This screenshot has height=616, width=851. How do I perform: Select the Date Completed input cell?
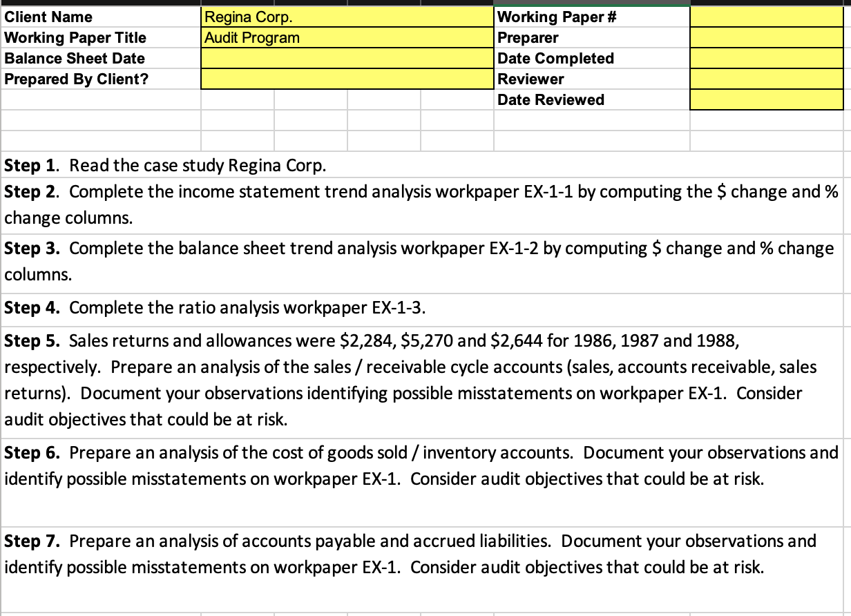click(x=767, y=58)
